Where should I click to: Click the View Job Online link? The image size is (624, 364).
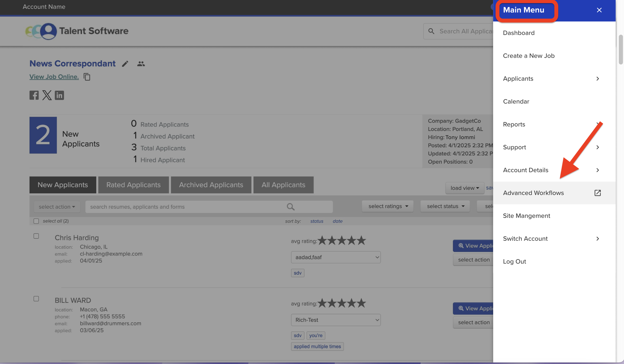(54, 77)
